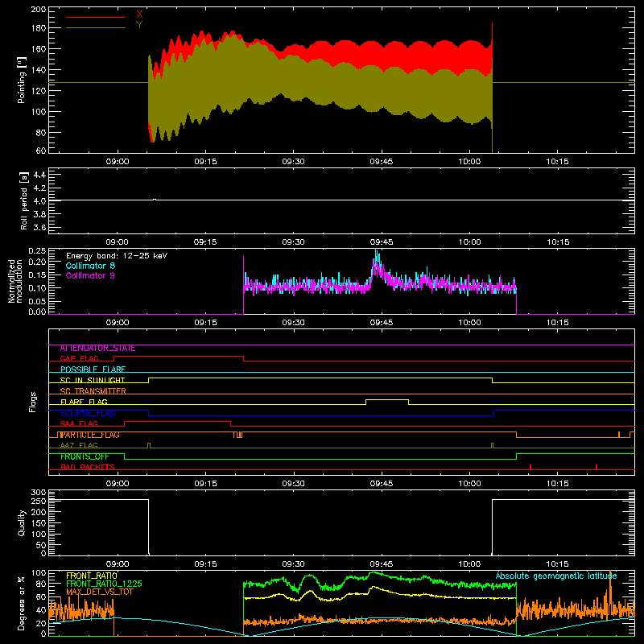Click the Flags axis title
Image resolution: width=644 pixels, height=644 pixels.
click(x=32, y=402)
